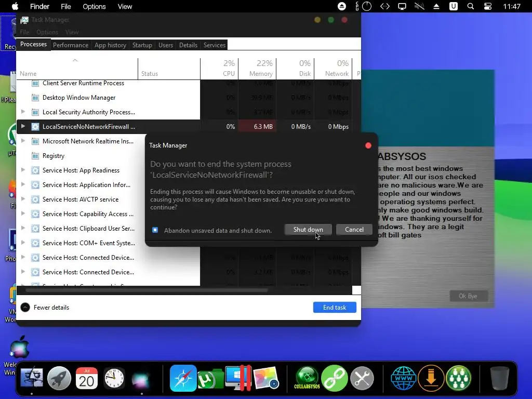Image resolution: width=532 pixels, height=399 pixels.
Task: Click the muted sound icon in menu bar
Action: (419, 6)
